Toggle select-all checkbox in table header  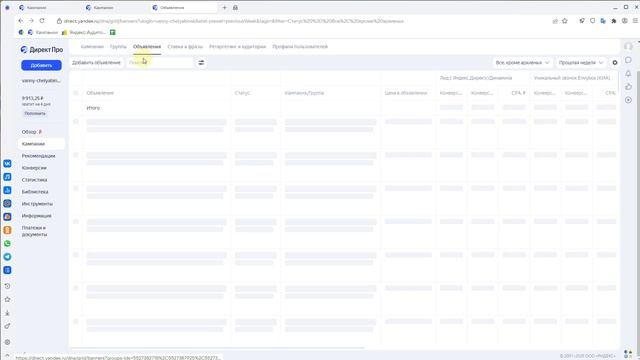click(76, 93)
